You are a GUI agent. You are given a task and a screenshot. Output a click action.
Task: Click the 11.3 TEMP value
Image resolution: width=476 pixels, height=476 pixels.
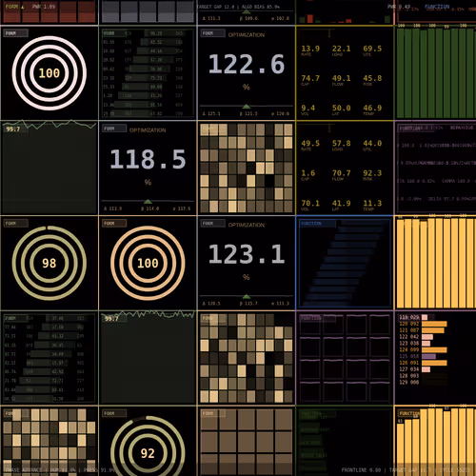(372, 203)
